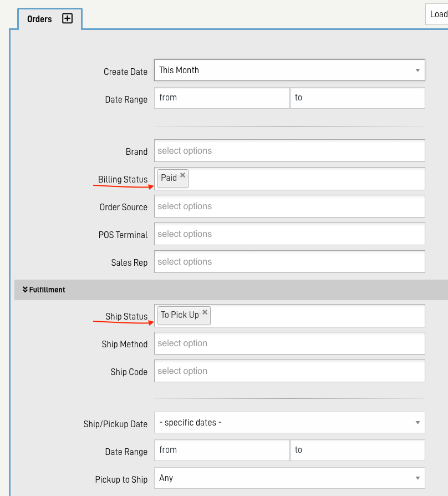
Task: Click the Paid tag text
Action: (x=169, y=178)
